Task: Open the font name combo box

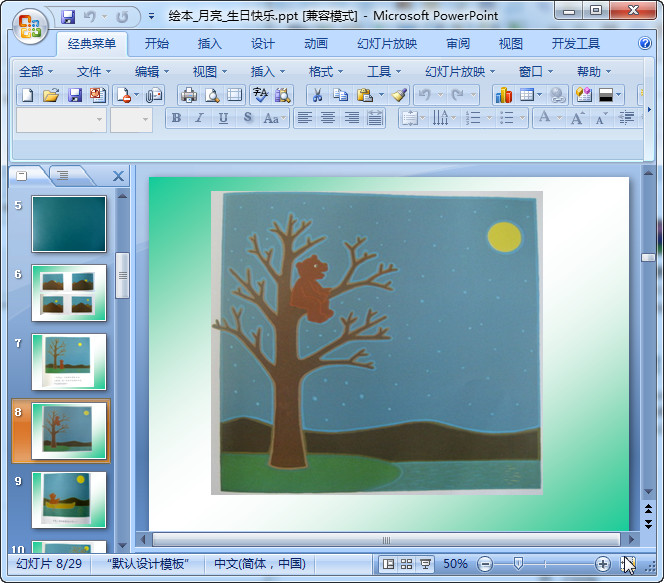Action: [61, 120]
